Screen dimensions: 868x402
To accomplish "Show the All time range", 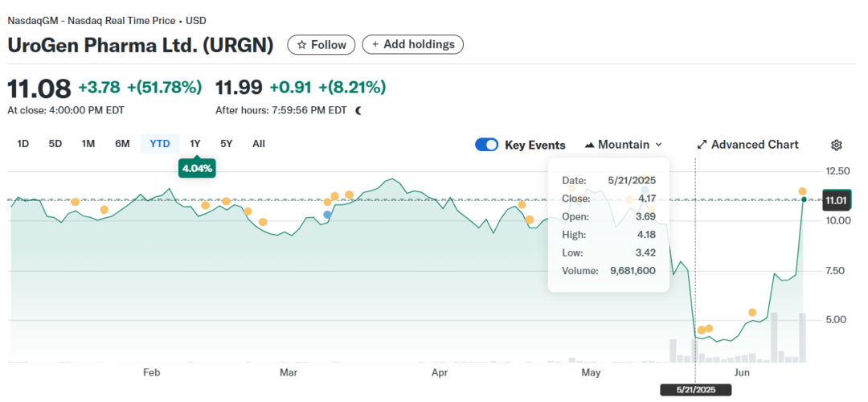I will click(x=259, y=144).
